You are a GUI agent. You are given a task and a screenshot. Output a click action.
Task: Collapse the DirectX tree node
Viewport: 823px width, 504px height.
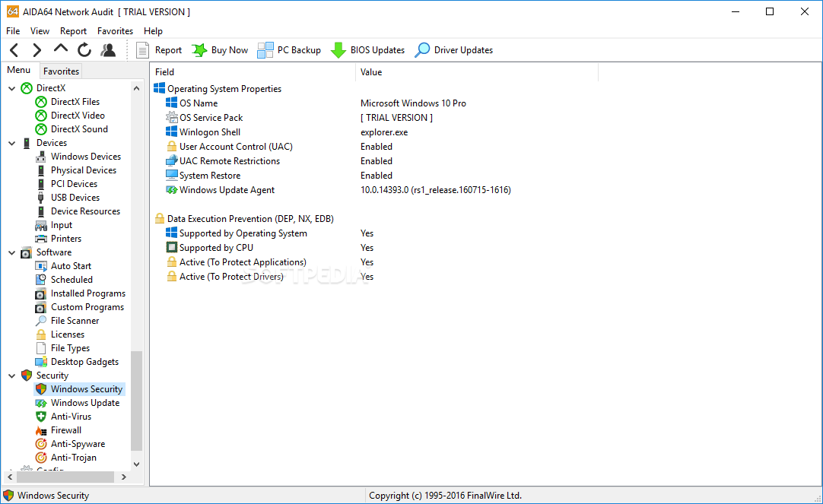click(x=11, y=88)
